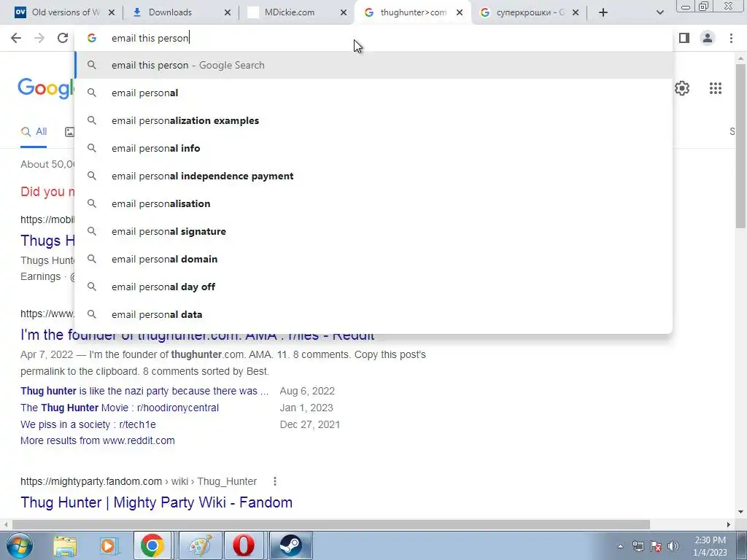747x560 pixels.
Task: Open the Action Center flag icon
Action: coord(656,546)
